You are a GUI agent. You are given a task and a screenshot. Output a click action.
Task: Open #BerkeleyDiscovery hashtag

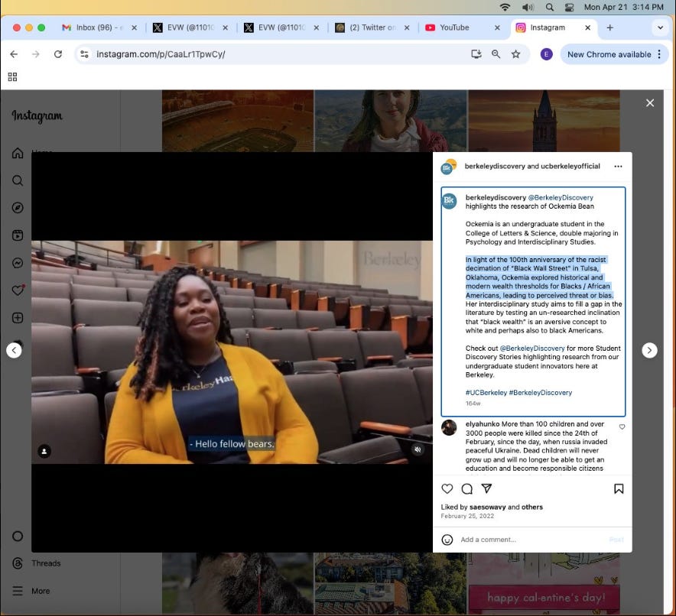pos(540,393)
